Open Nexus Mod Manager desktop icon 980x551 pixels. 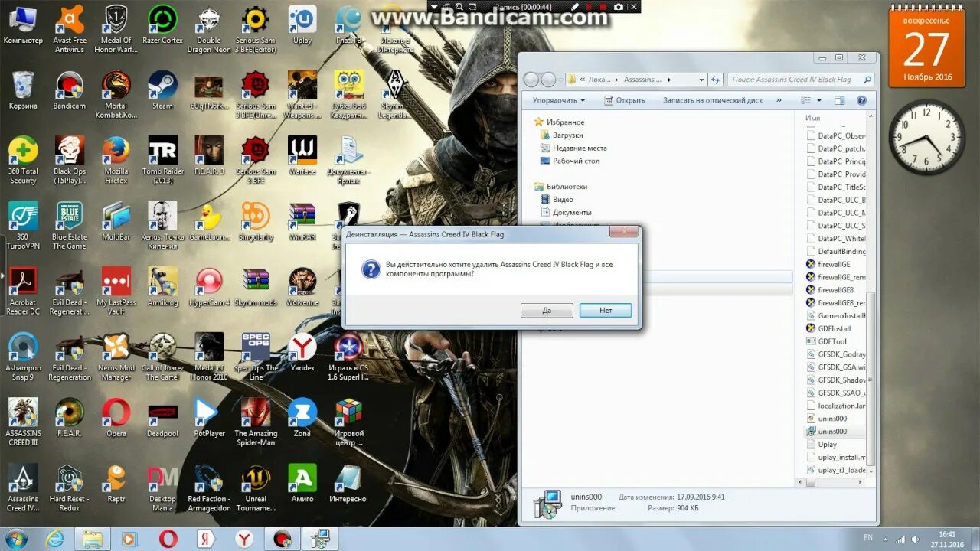116,357
